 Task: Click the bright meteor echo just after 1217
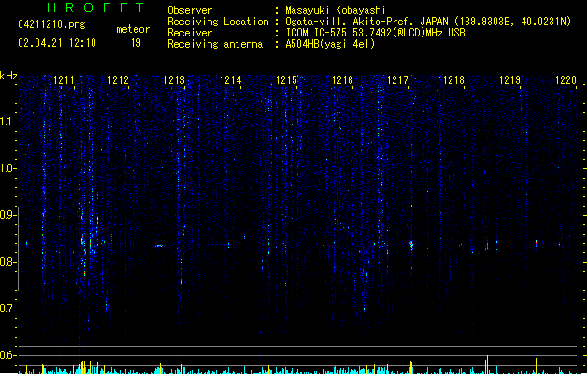pyautogui.click(x=411, y=245)
